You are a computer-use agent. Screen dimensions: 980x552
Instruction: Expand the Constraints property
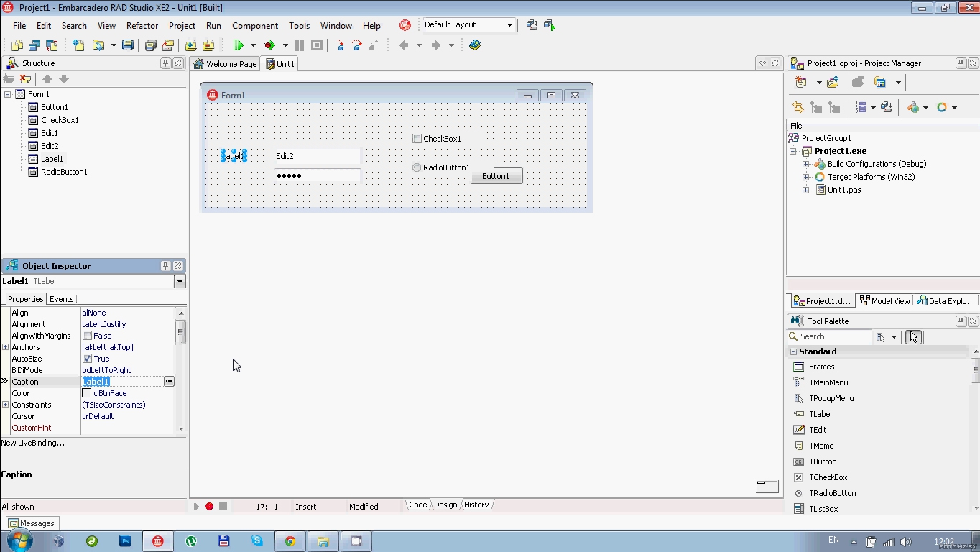pyautogui.click(x=5, y=405)
